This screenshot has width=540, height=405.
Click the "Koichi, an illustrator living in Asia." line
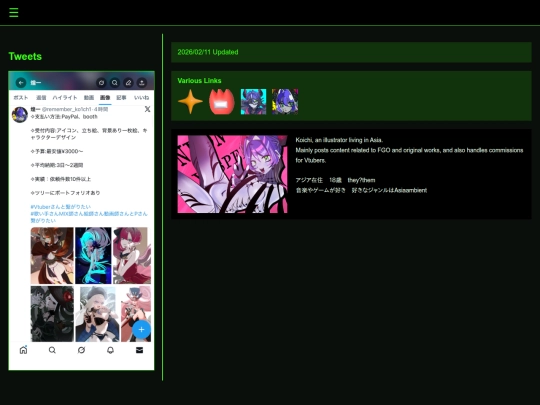339,140
